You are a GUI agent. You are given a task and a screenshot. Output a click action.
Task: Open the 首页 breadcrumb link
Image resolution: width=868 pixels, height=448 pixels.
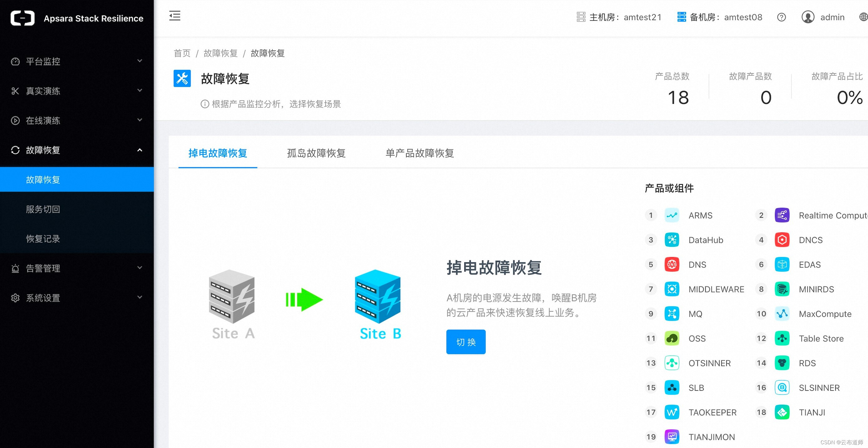click(x=182, y=53)
